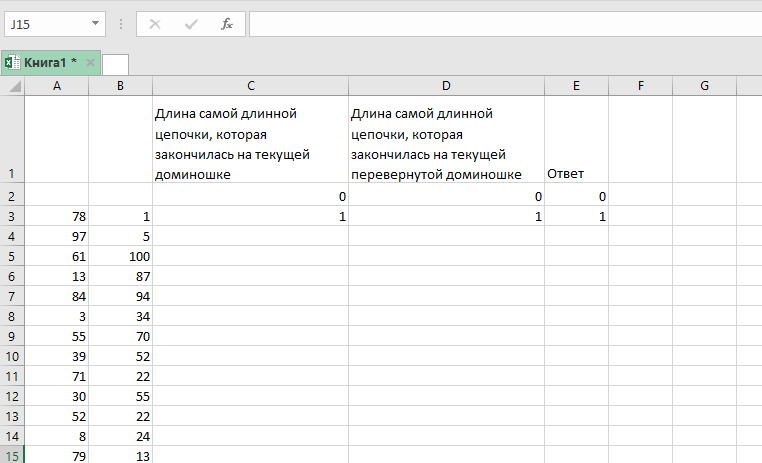Click the Insert Function fx icon
This screenshot has height=463, width=762.
tap(227, 24)
